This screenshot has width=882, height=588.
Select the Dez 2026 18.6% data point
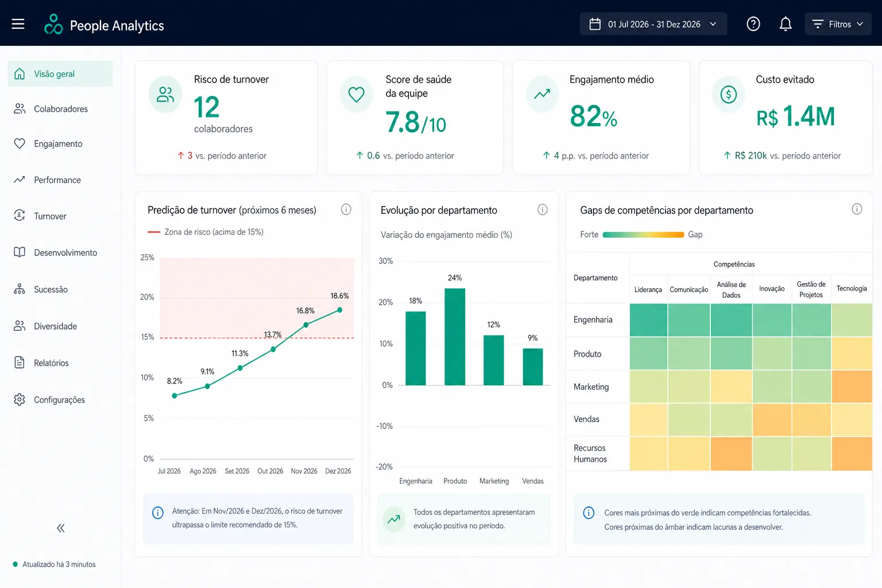click(x=340, y=310)
